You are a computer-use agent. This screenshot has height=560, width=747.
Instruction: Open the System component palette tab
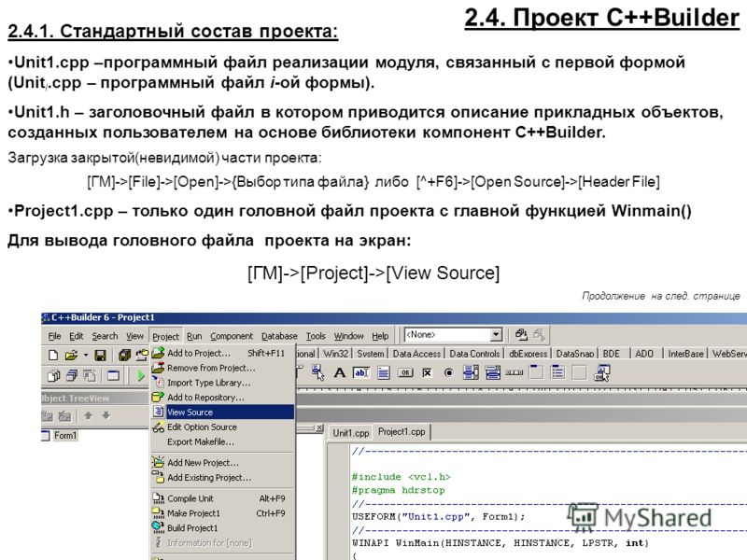[x=371, y=354]
